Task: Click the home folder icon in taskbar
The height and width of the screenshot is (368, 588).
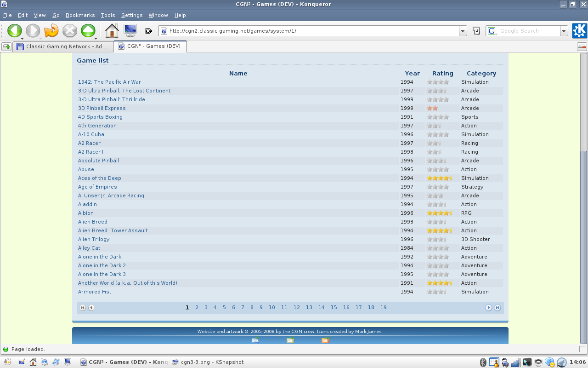Action: pyautogui.click(x=33, y=362)
